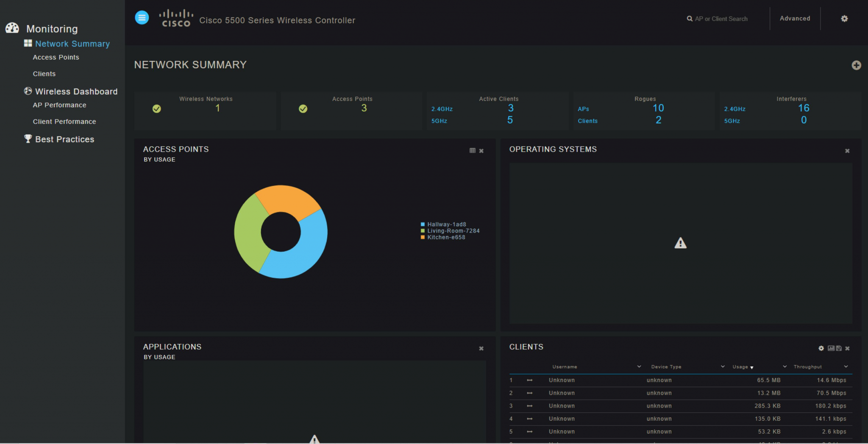Click the AP or Client Search magnifier icon
Image resolution: width=868 pixels, height=444 pixels.
pos(690,19)
